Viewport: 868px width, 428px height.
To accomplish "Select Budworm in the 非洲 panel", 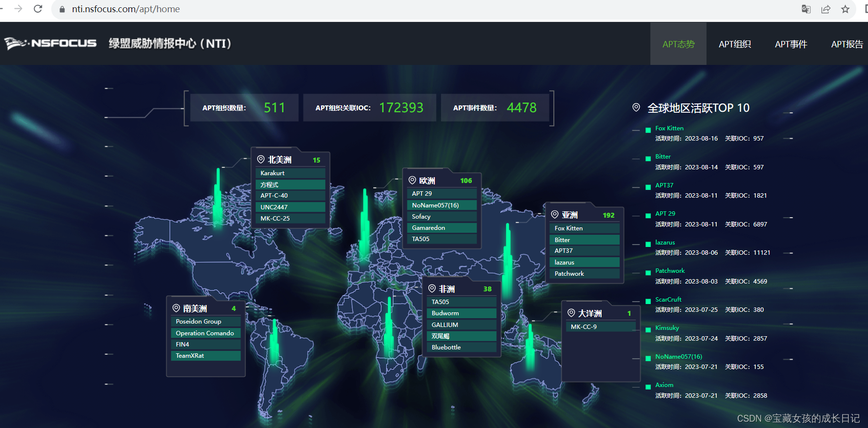I will point(462,313).
